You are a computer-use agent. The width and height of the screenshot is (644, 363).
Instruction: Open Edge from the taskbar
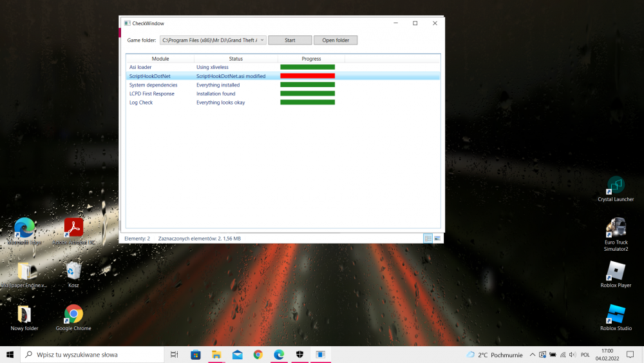pyautogui.click(x=279, y=355)
